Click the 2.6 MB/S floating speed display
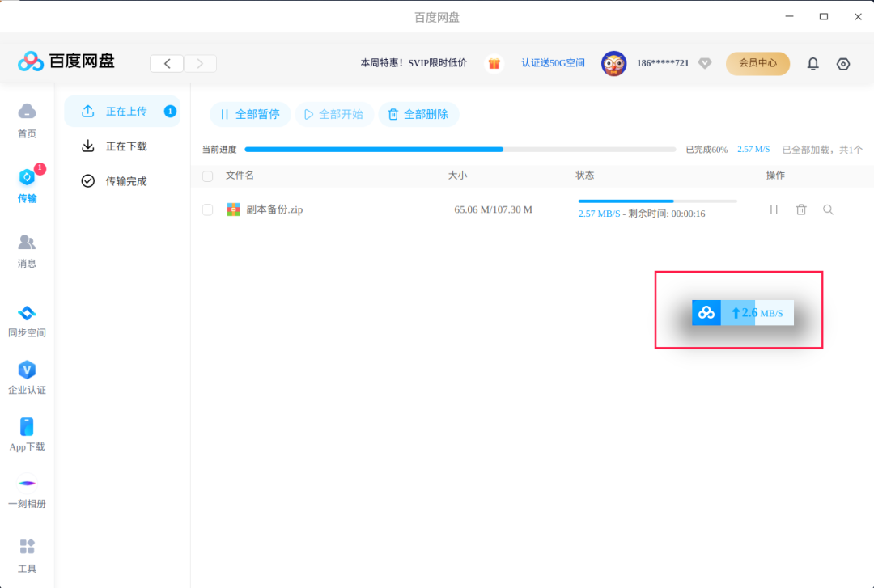The height and width of the screenshot is (588, 874). point(757,313)
